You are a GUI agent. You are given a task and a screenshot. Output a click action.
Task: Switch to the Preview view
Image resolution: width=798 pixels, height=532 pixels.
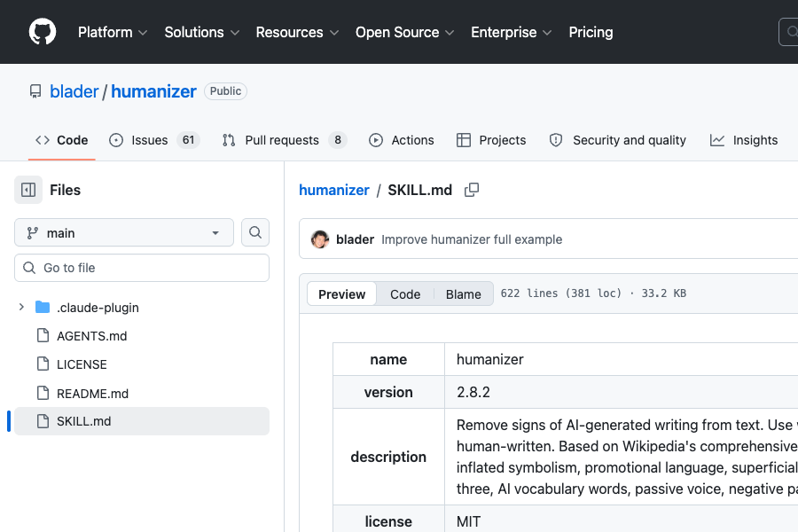[341, 293]
